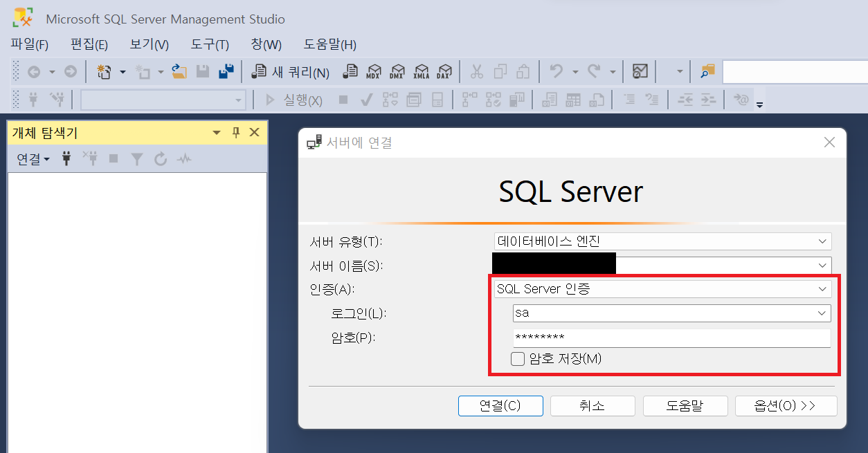Click the Database Engine Query icon

coord(351,71)
